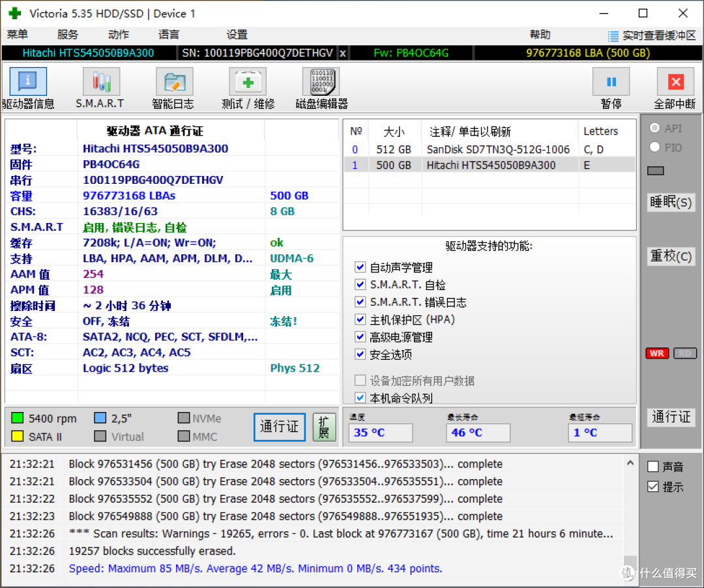Click the x next to serial number
The image size is (704, 588).
[x=343, y=53]
